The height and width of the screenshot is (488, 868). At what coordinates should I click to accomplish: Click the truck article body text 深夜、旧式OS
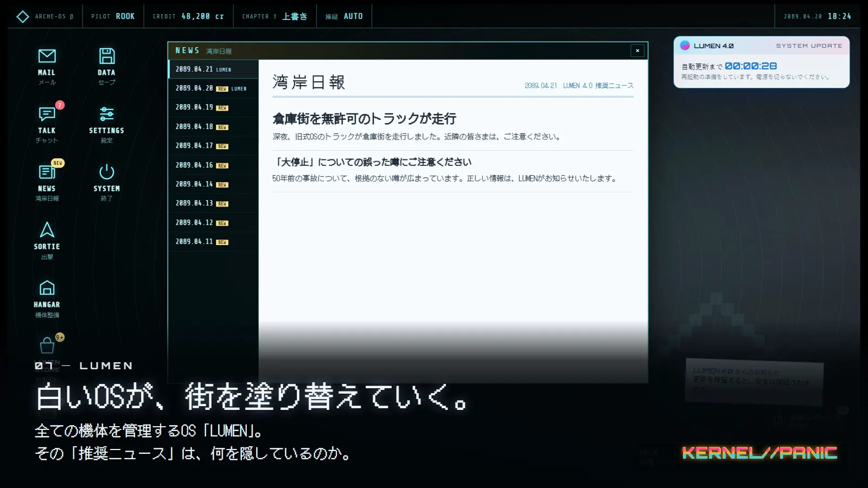click(x=417, y=137)
